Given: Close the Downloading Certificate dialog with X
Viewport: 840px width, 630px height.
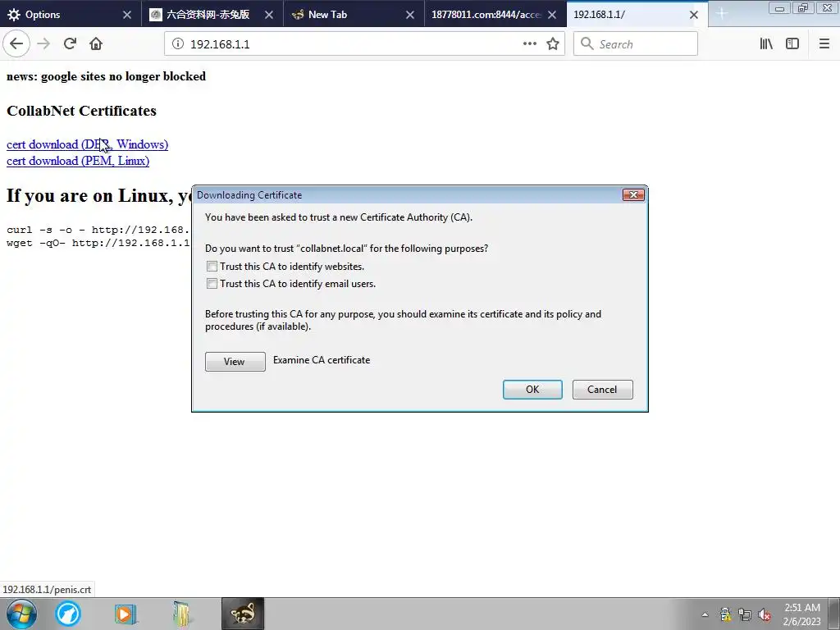Looking at the screenshot, I should [x=633, y=195].
